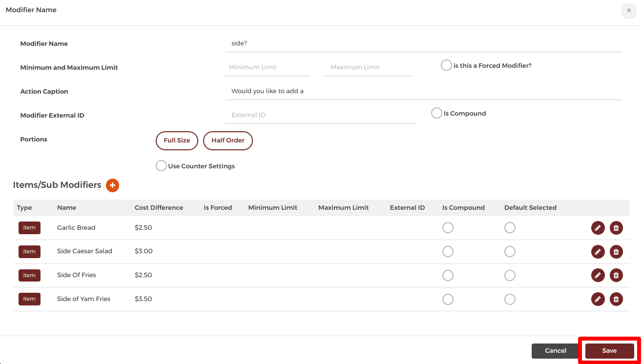Delete the Side Caesar Salad item
The height and width of the screenshot is (364, 642).
click(616, 252)
